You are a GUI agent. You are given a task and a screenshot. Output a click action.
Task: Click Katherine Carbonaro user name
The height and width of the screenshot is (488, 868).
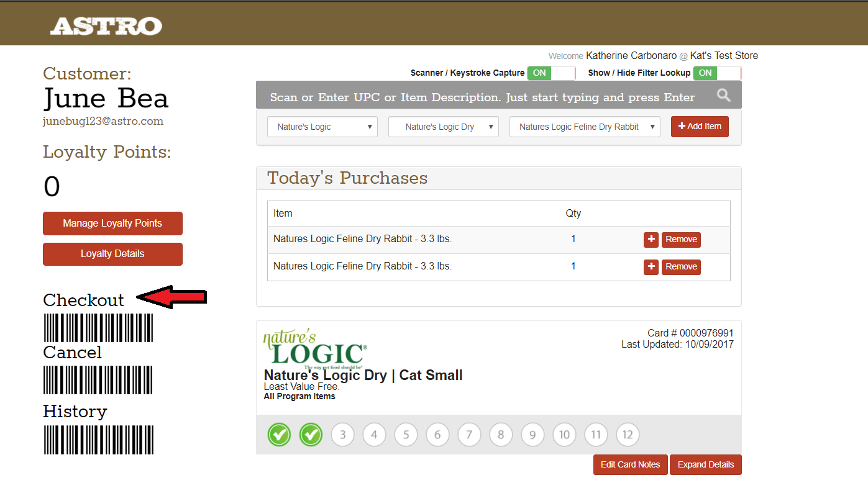[x=631, y=56]
